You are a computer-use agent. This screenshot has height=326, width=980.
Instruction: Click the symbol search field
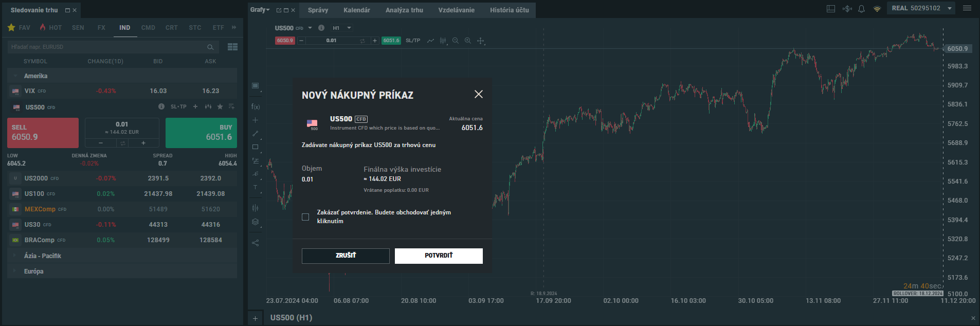pyautogui.click(x=108, y=47)
